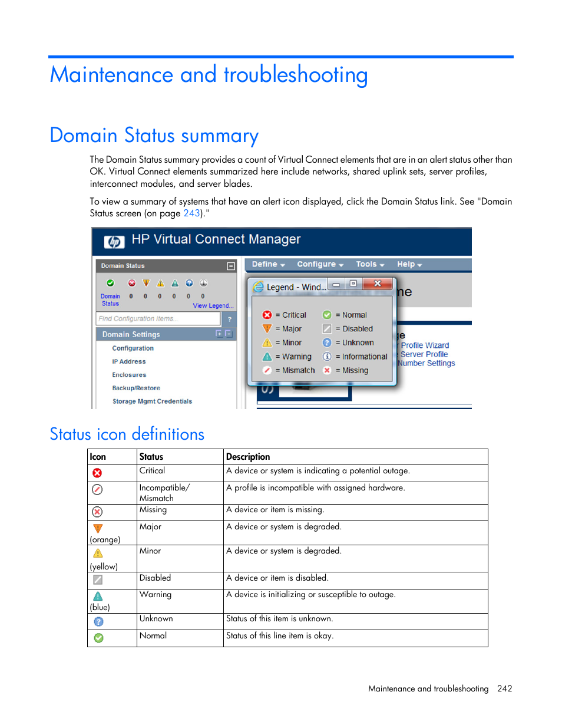Click the Missing icon in the Legend window
The height and width of the screenshot is (728, 562).
coord(327,370)
